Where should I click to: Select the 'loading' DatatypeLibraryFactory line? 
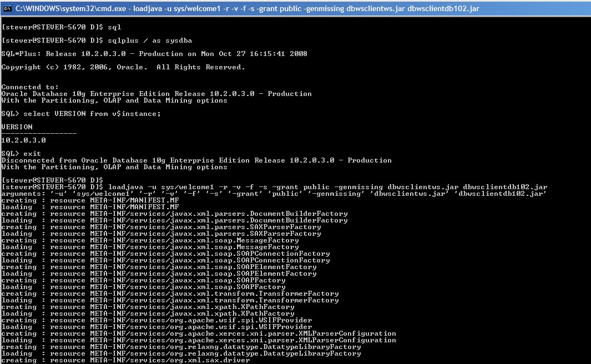[x=181, y=354]
